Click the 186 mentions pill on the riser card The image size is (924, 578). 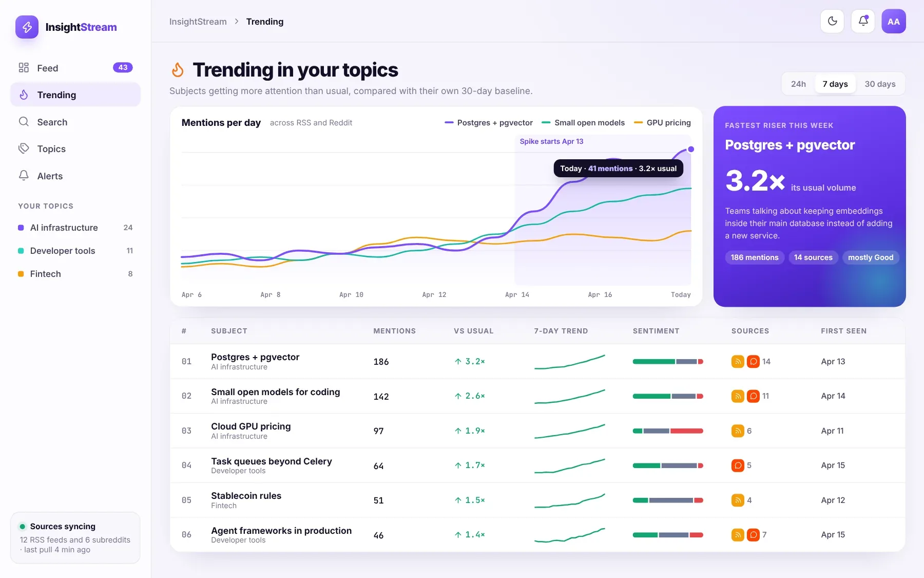click(x=755, y=257)
